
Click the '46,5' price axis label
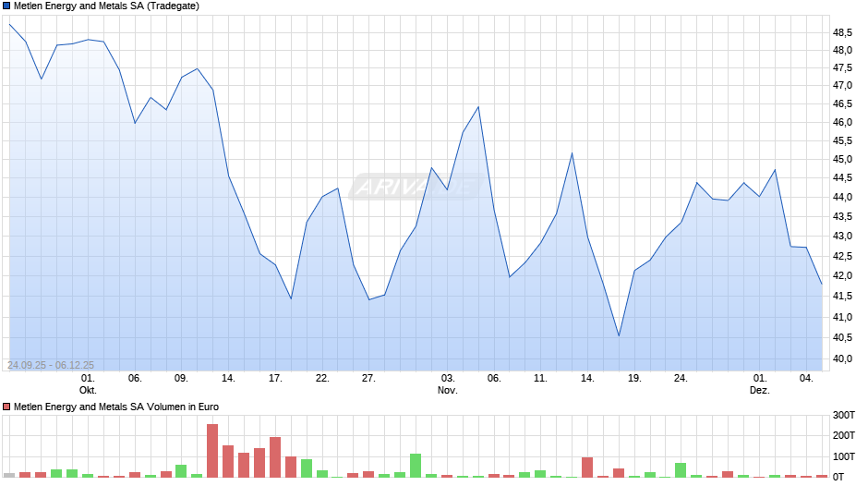click(842, 104)
